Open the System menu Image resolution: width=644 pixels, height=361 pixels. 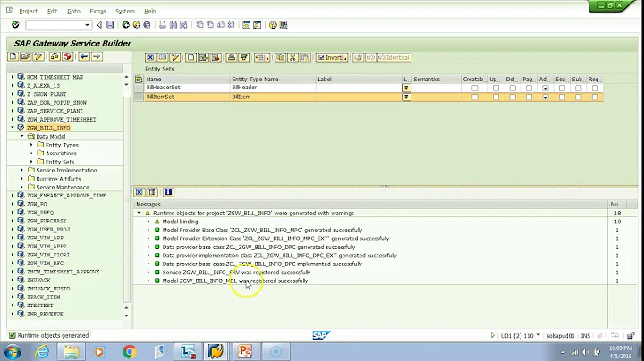(x=125, y=11)
